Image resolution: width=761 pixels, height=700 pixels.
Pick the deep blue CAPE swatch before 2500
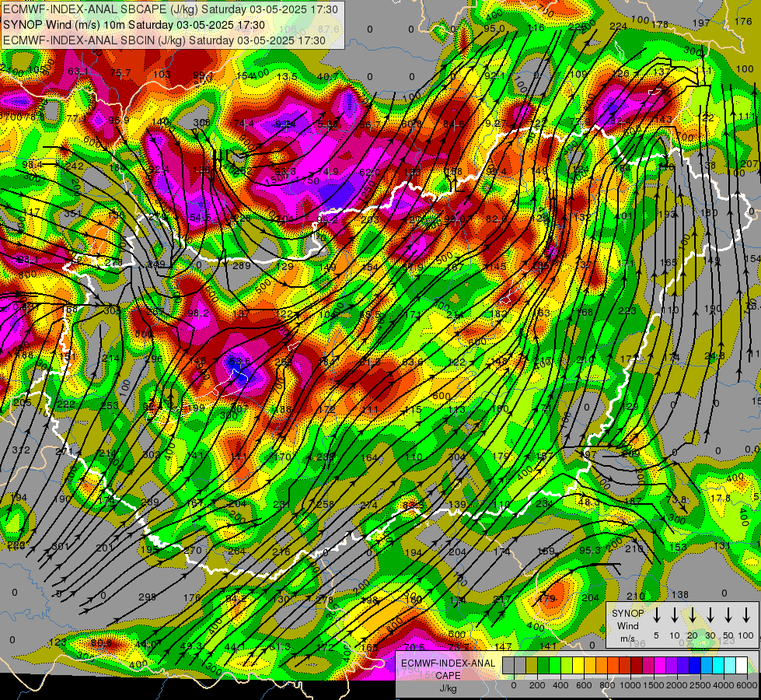(696, 665)
